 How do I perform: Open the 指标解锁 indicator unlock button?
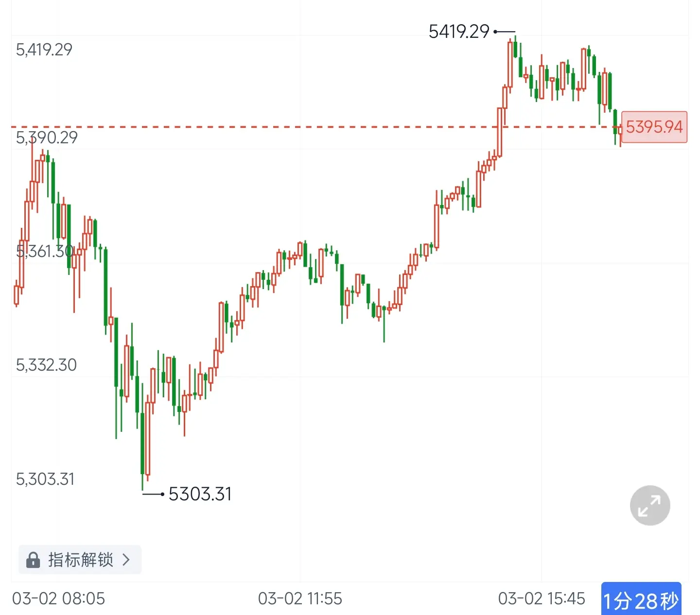coord(80,560)
